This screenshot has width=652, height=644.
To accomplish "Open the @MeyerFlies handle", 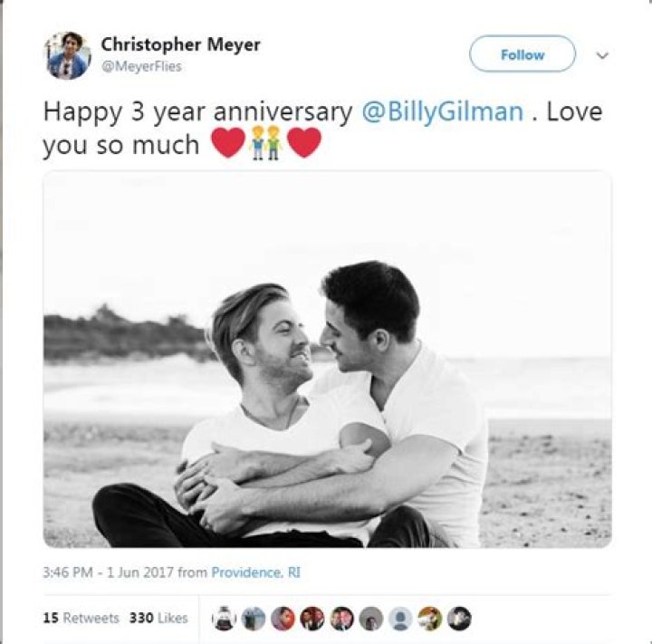I will click(x=141, y=66).
